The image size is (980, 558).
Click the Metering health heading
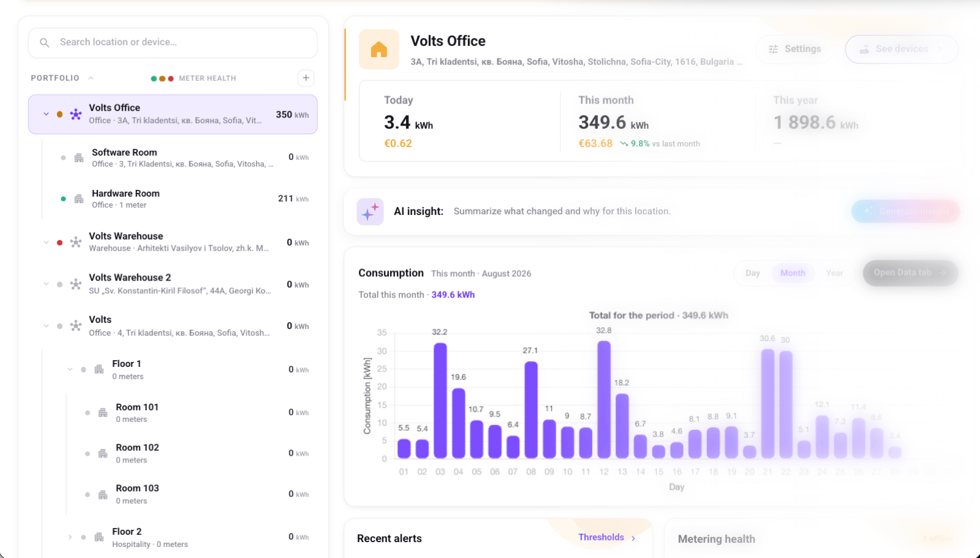717,539
